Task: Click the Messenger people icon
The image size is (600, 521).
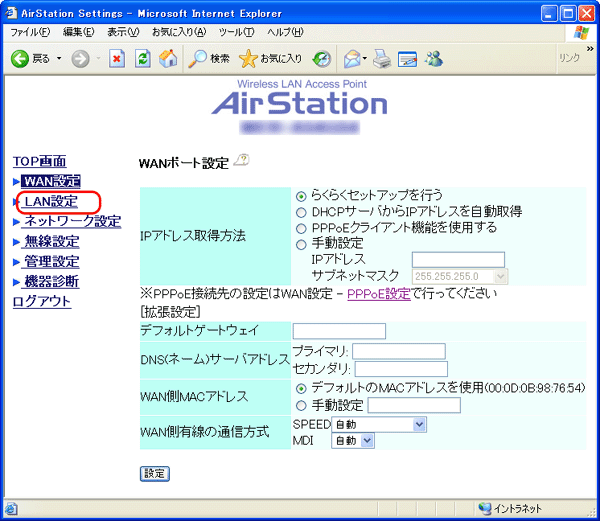Action: (434, 59)
